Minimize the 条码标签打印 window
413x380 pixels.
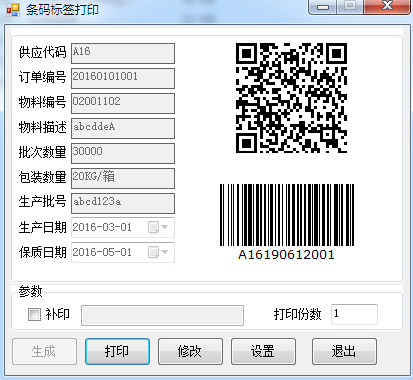click(x=323, y=7)
